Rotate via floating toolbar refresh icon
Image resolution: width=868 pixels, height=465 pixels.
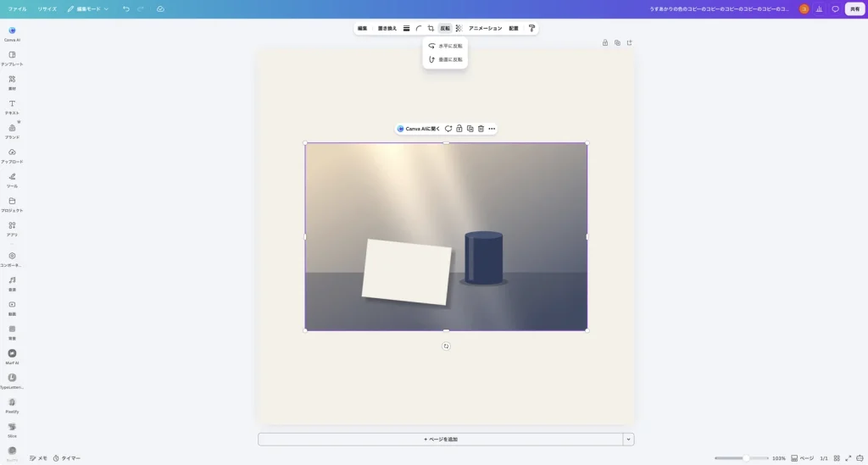(x=448, y=129)
